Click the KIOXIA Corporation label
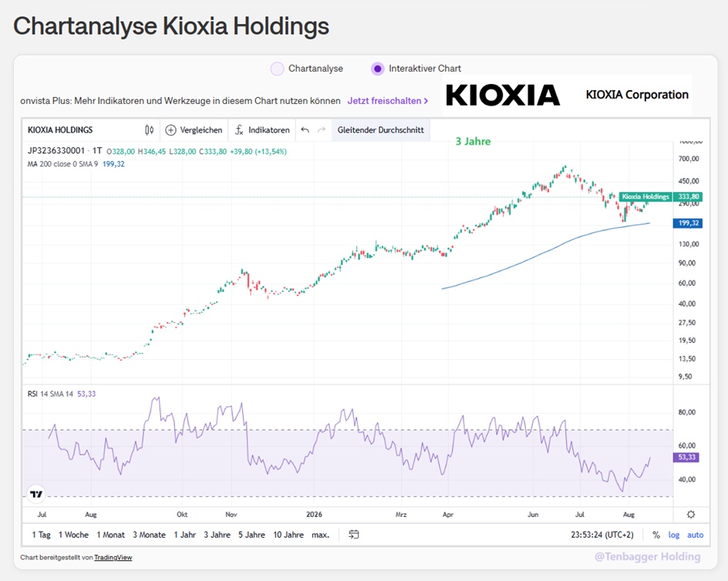This screenshot has width=728, height=581. (x=636, y=95)
